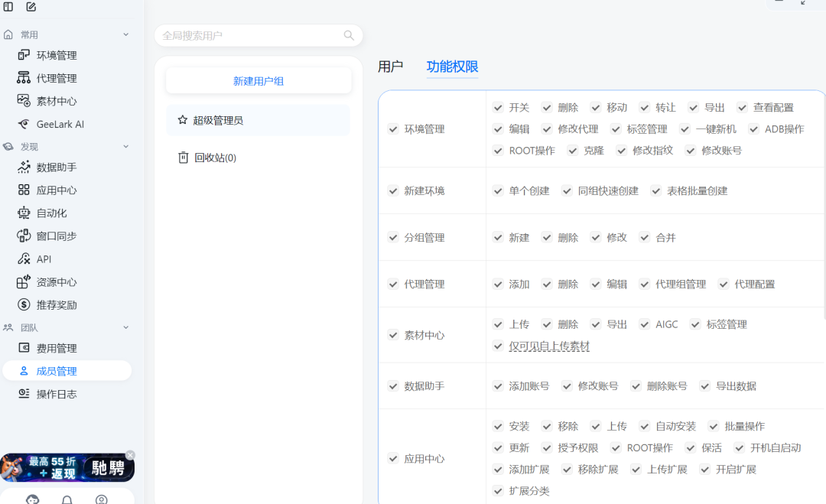The width and height of the screenshot is (826, 504).
Task: Toggle the 合并 checkbox under 分组管理
Action: coord(644,237)
